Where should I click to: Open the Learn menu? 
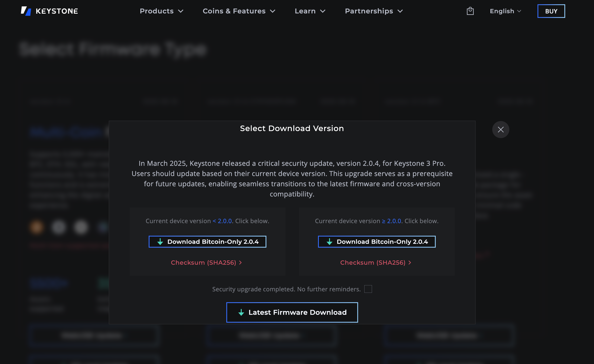[310, 11]
